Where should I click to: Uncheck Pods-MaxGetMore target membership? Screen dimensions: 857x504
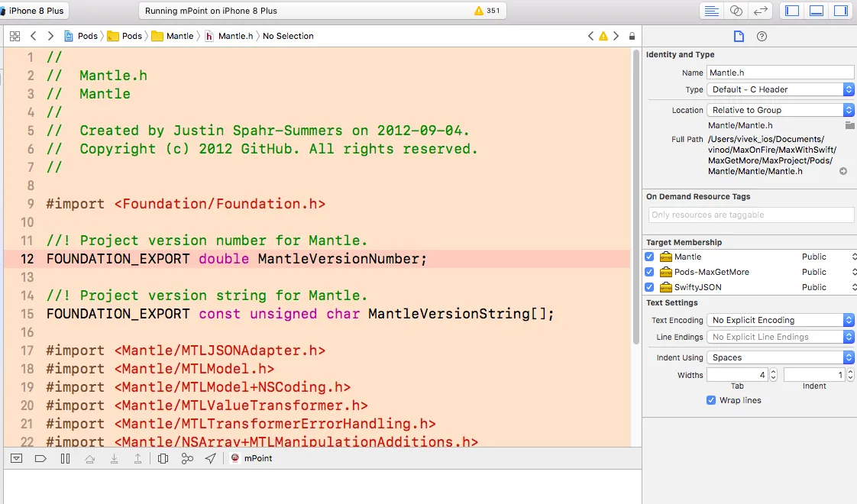649,272
